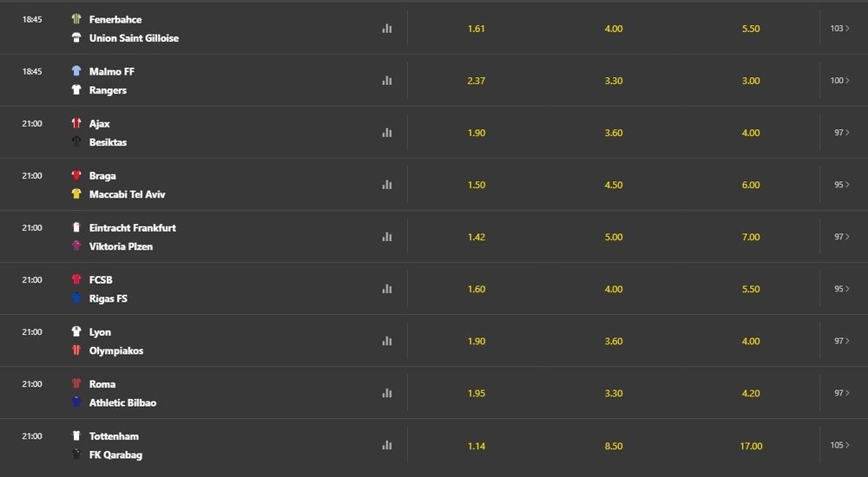View stats chart for Ajax vs Besiktas

(x=387, y=133)
